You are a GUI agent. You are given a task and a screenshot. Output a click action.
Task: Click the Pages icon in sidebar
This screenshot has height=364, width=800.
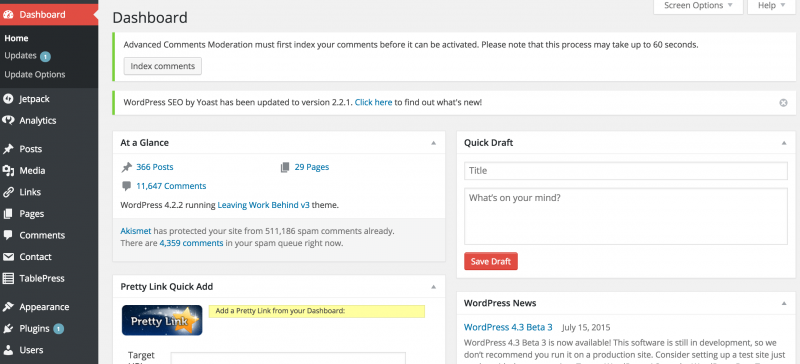(8, 214)
